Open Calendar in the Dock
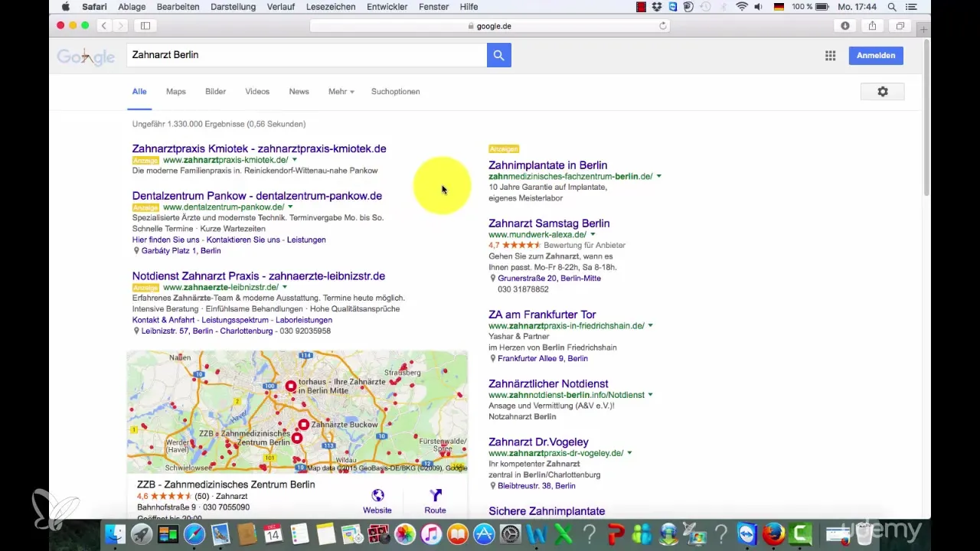Viewport: 980px width, 551px height. [x=273, y=533]
